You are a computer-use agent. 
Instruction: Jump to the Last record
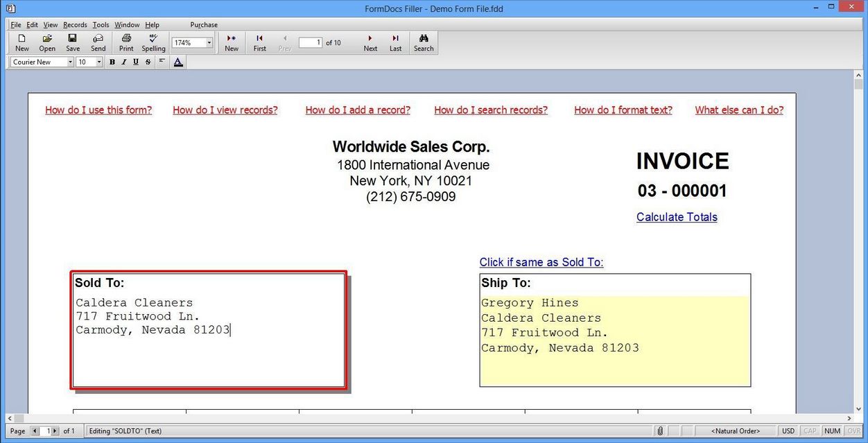395,43
